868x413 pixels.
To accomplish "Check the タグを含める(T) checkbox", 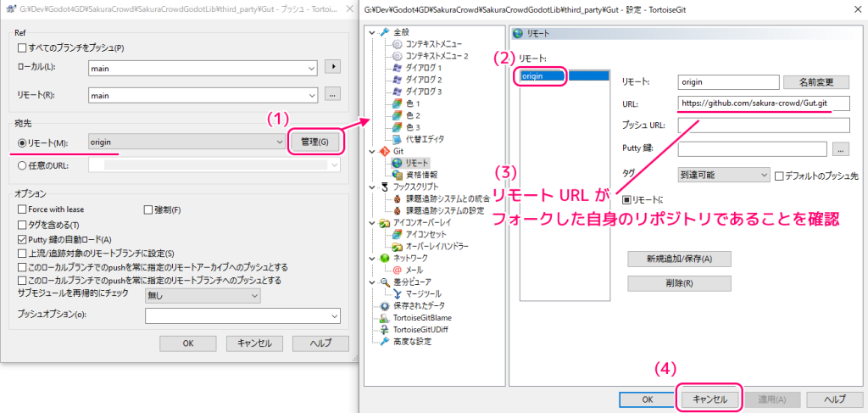I will (21, 225).
